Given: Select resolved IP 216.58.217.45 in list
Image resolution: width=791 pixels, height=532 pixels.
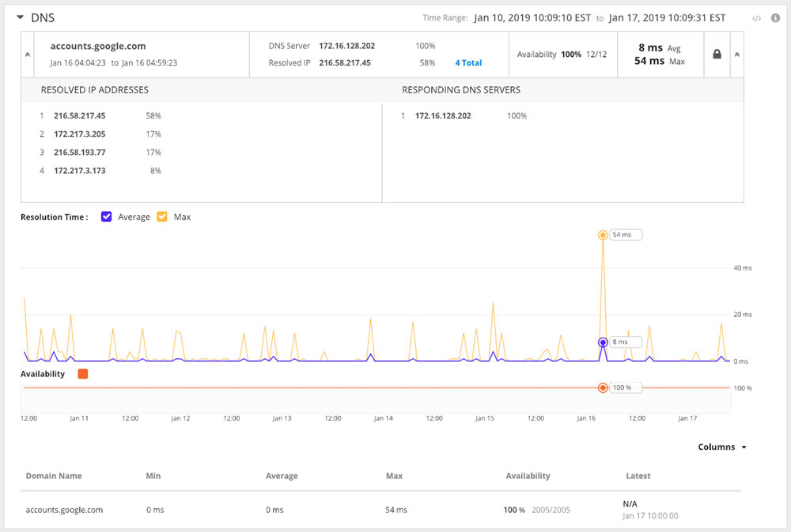Looking at the screenshot, I should [x=80, y=115].
